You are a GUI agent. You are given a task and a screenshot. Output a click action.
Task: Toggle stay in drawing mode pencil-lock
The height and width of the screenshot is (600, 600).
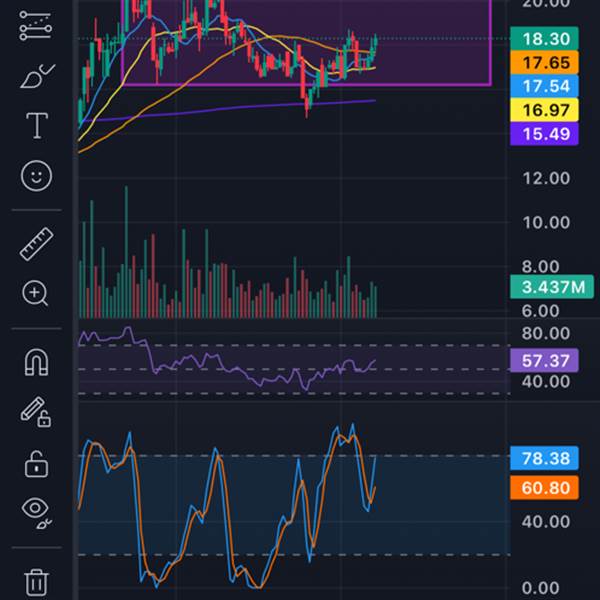coord(36,412)
